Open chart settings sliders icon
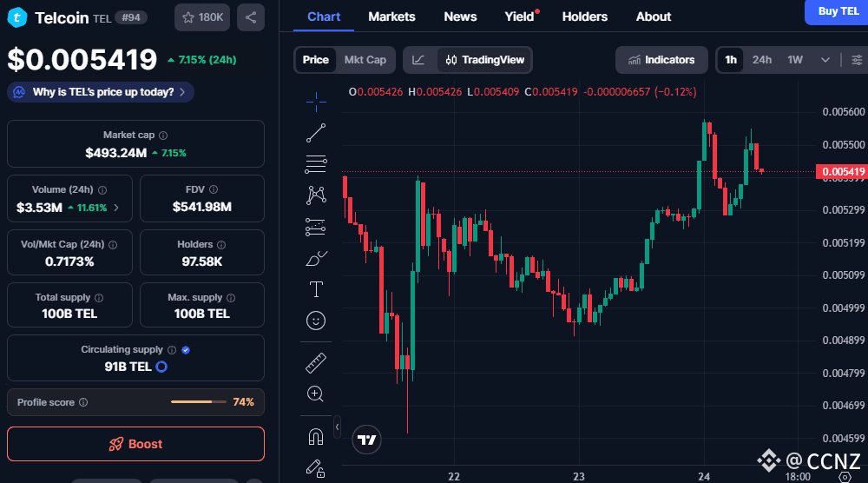Viewport: 868px width, 483px height. 857,60
